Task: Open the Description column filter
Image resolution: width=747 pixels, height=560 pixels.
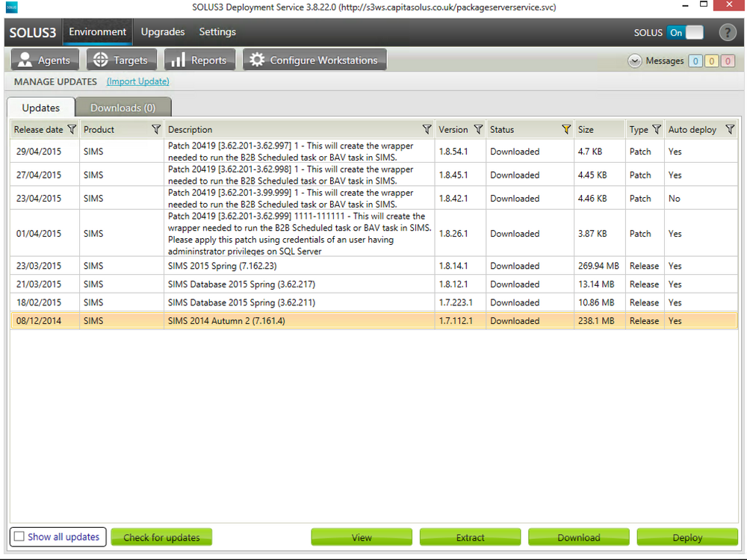Action: 427,129
